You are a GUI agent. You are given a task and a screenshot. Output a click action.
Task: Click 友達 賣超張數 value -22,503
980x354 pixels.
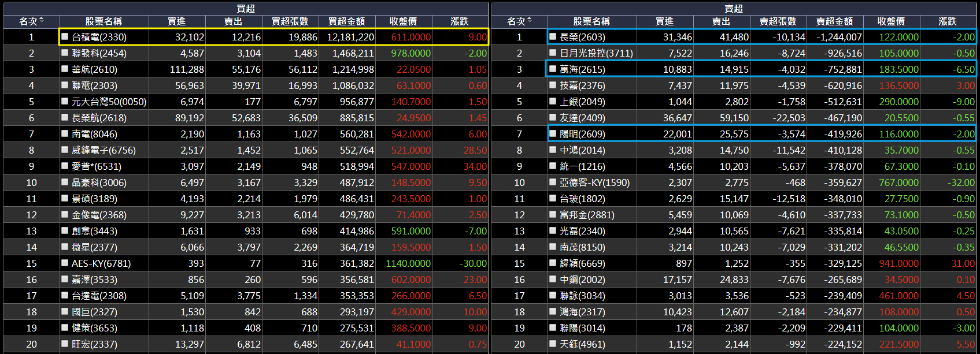click(789, 118)
